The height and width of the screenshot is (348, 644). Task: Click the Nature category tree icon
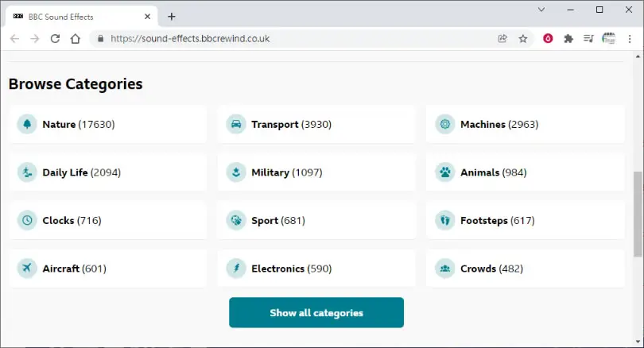pyautogui.click(x=27, y=124)
